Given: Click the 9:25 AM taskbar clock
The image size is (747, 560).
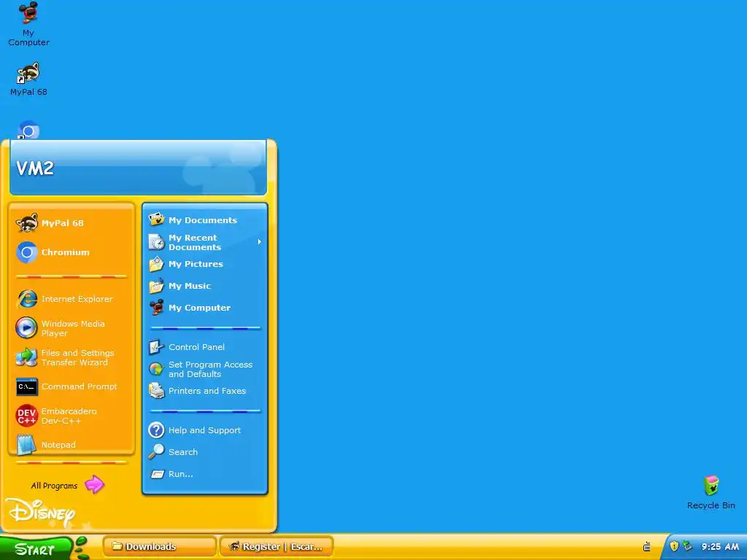Looking at the screenshot, I should click(719, 547).
